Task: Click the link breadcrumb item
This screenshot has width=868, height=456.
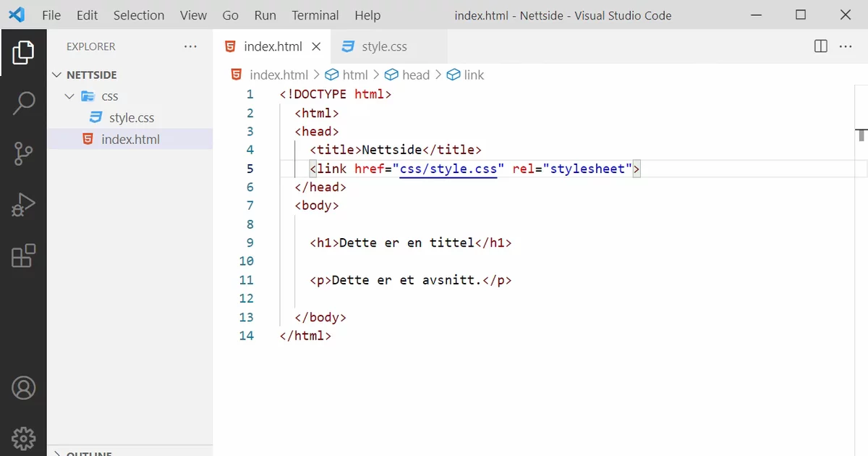Action: [474, 75]
